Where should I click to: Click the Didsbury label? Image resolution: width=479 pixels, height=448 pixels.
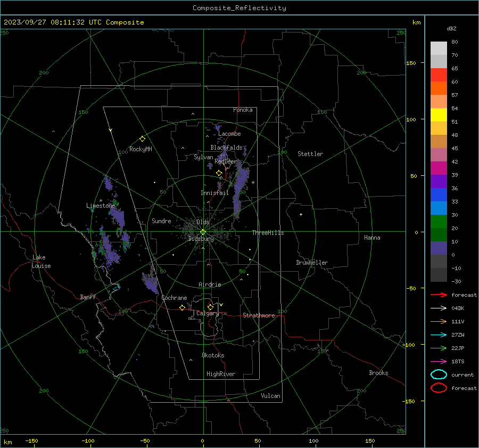pyautogui.click(x=201, y=239)
